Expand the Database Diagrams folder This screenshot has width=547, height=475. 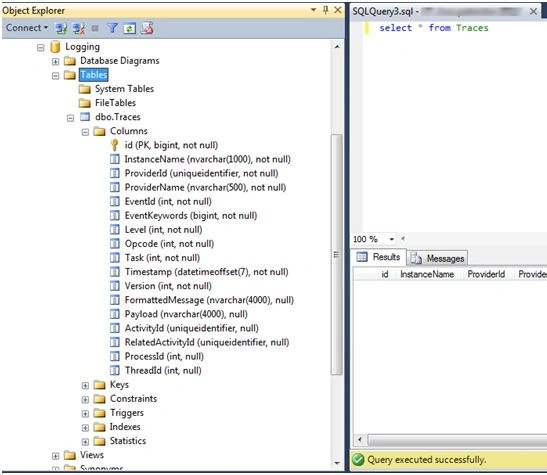(x=55, y=62)
